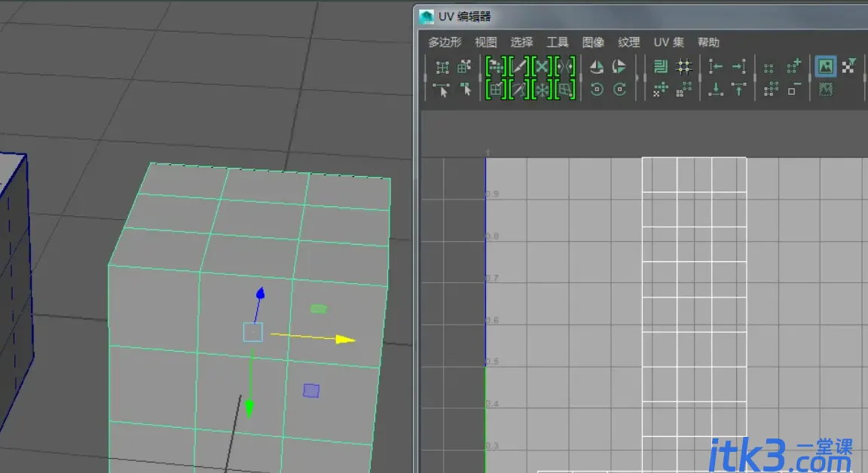This screenshot has width=868, height=473.
Task: Align UVs to the top
Action: point(739,90)
